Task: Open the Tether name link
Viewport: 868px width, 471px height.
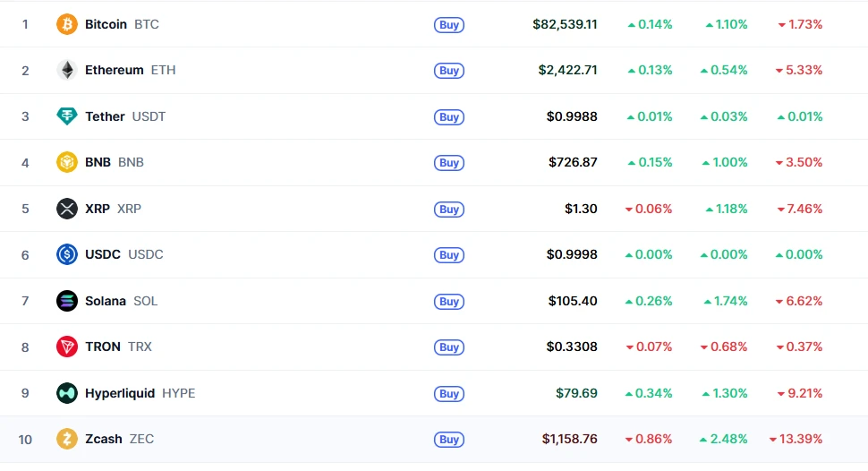Action: click(105, 116)
